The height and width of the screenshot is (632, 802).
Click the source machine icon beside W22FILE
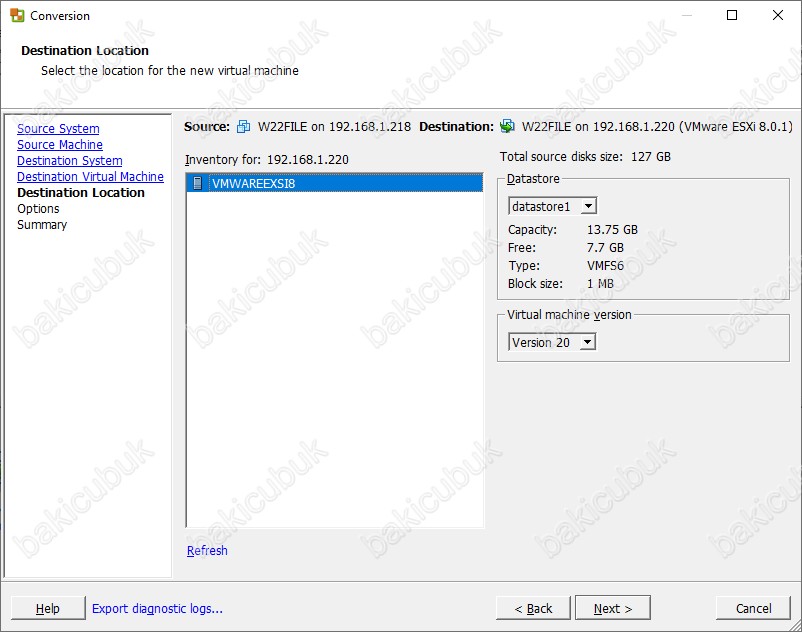click(x=243, y=126)
